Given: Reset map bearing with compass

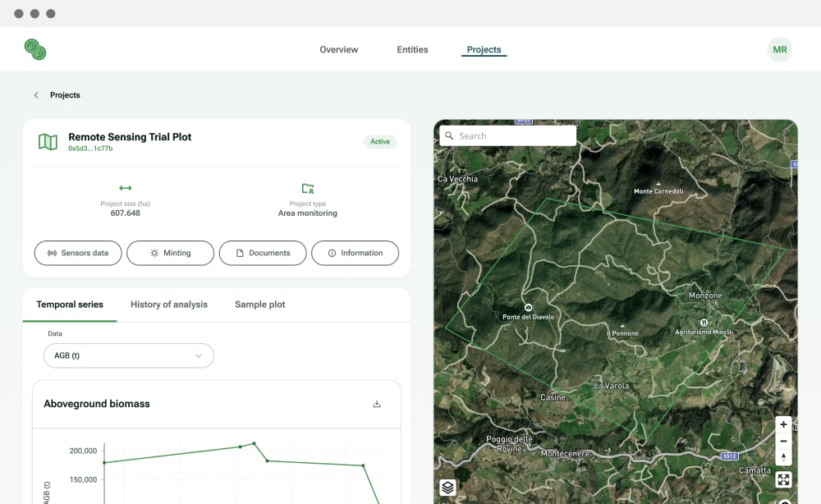Looking at the screenshot, I should pyautogui.click(x=783, y=457).
